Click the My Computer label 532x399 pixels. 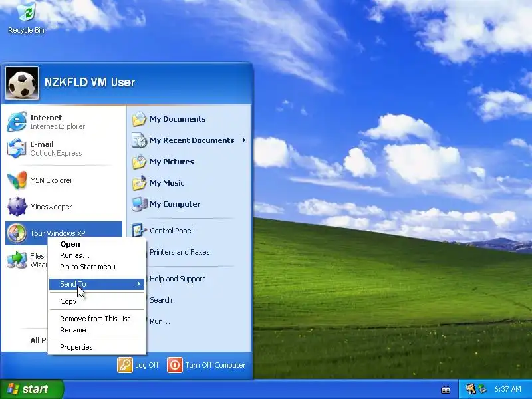[x=175, y=204]
